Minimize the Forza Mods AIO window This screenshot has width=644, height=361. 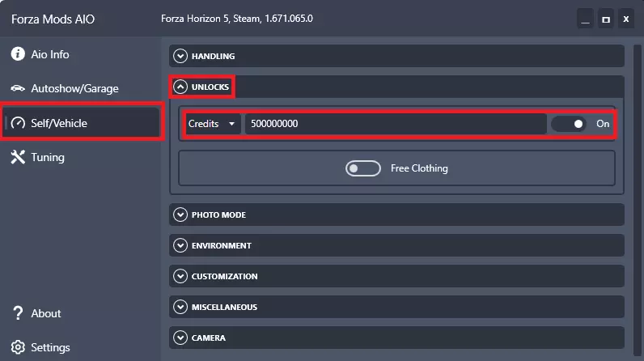(585, 19)
